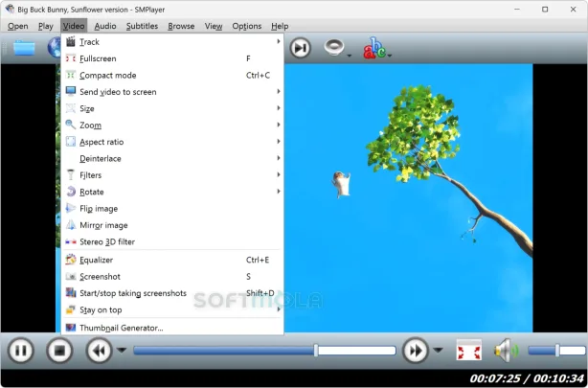
Task: Click the Thumbnail Generator icon
Action: point(71,328)
